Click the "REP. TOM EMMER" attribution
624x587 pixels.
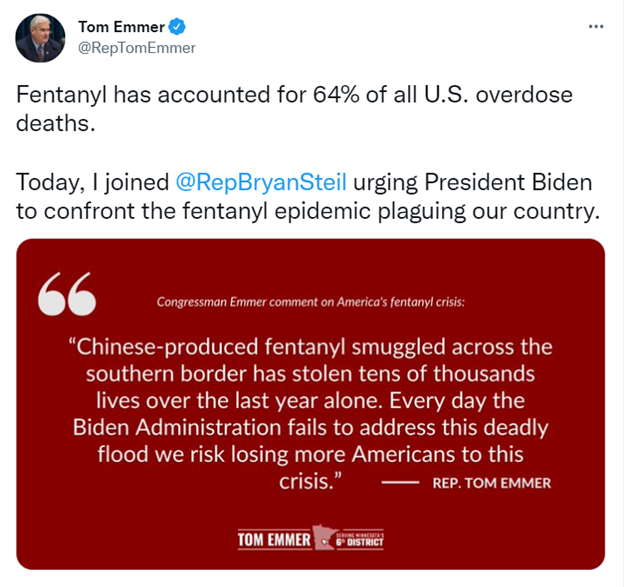tap(492, 483)
